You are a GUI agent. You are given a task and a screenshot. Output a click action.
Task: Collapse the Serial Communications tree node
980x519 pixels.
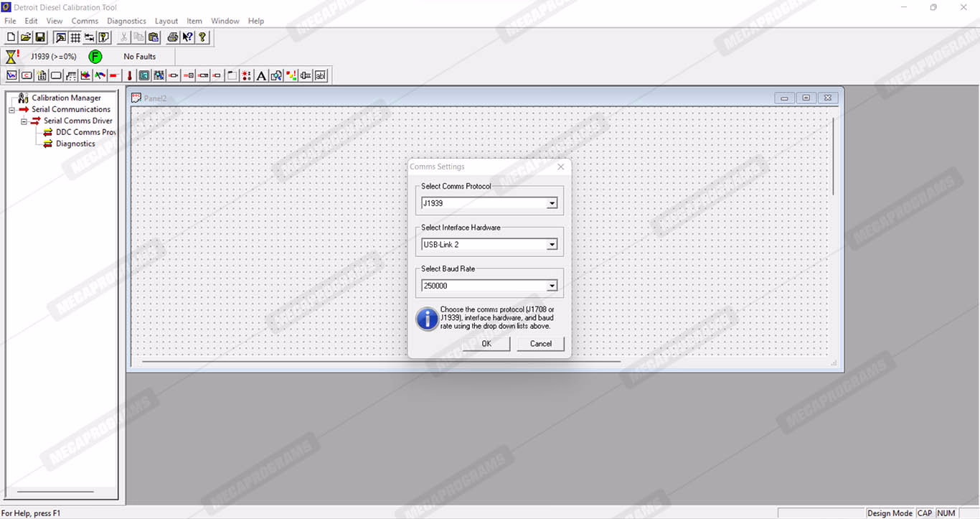point(12,110)
